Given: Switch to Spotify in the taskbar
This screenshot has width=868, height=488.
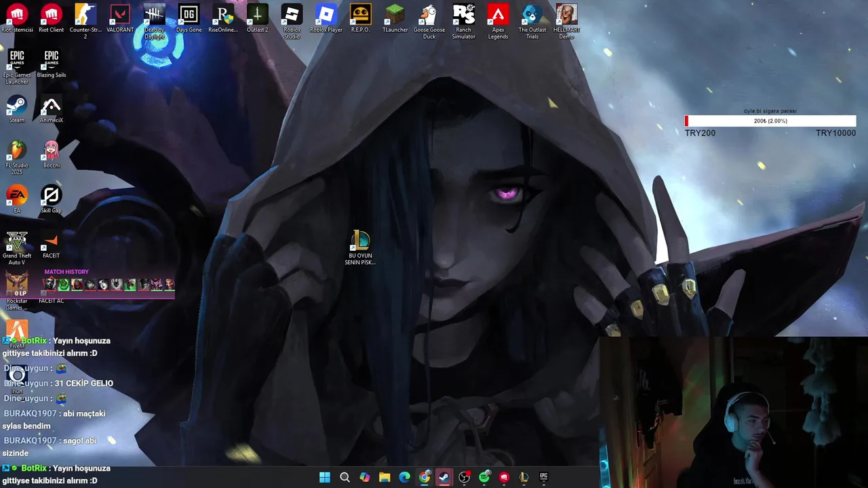Looking at the screenshot, I should 484,477.
